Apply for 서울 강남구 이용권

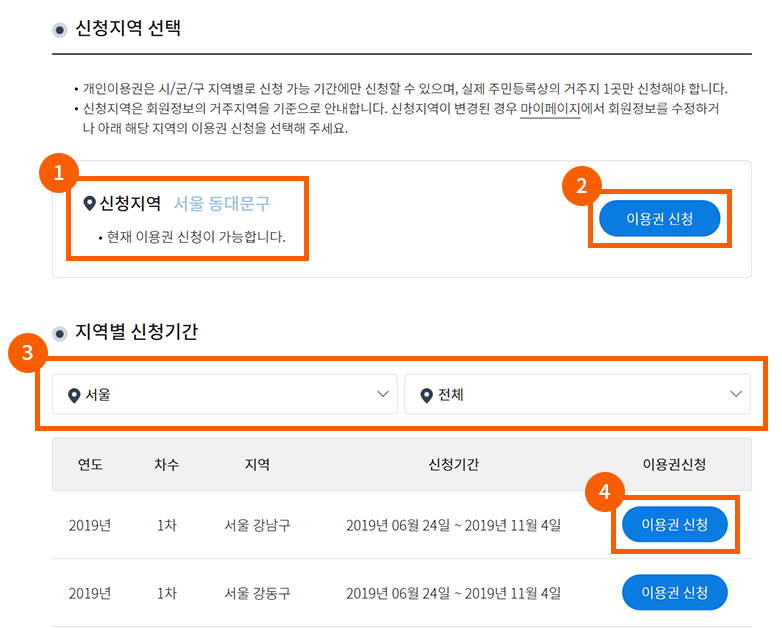pyautogui.click(x=674, y=524)
